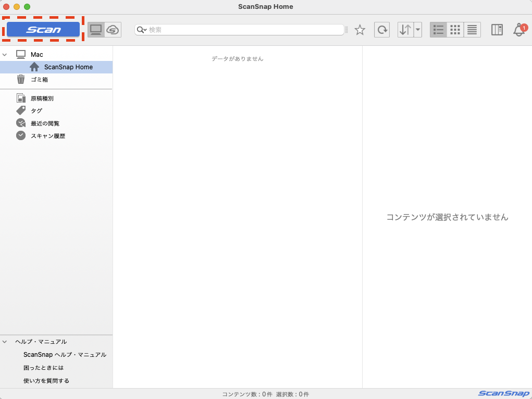The image size is (532, 399).
Task: Click the 選択数 status text
Action: pyautogui.click(x=292, y=394)
